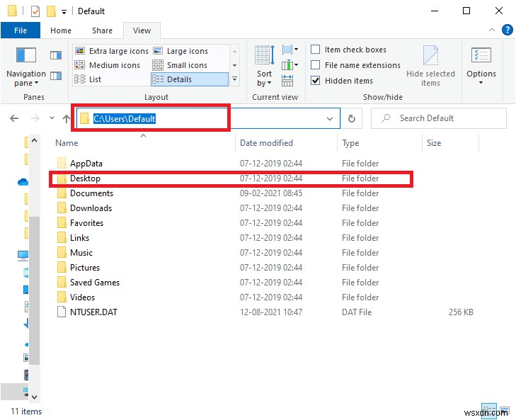Switch to the Home ribbon tab
Image resolution: width=516 pixels, height=420 pixels.
pos(61,30)
